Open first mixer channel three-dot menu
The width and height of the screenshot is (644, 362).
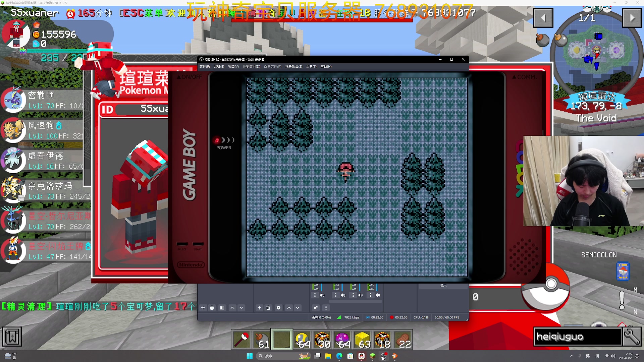pos(315,295)
